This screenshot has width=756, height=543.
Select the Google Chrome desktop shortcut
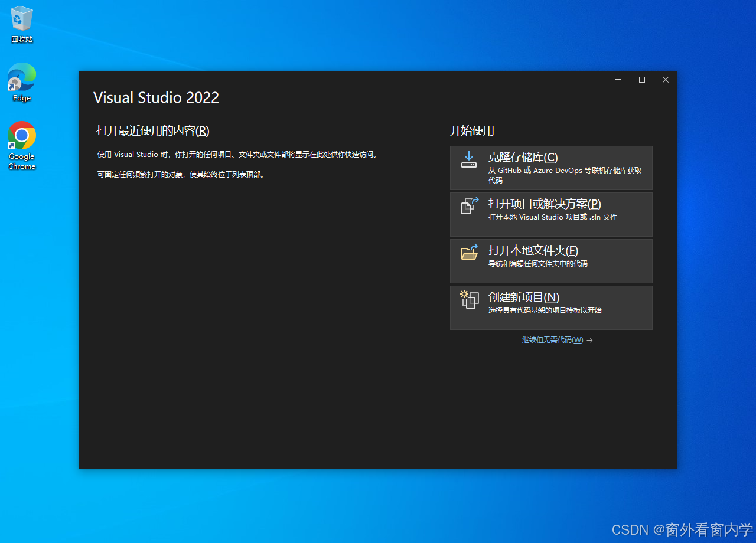pos(22,146)
